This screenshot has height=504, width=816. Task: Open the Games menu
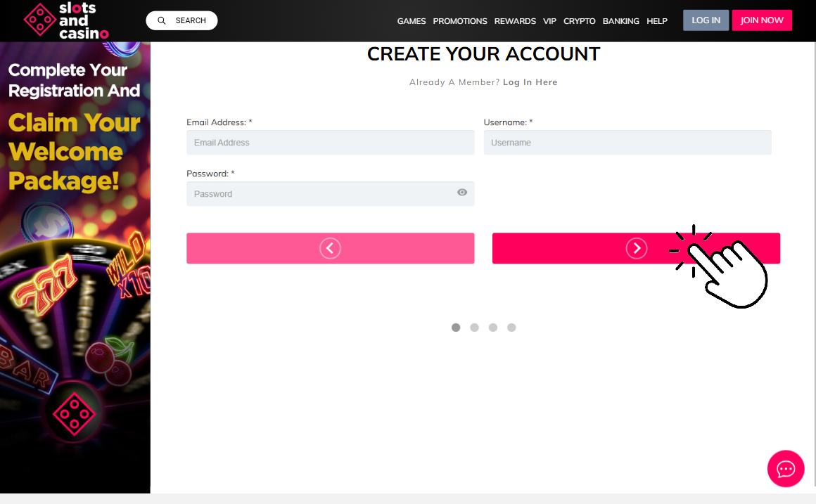(x=411, y=21)
